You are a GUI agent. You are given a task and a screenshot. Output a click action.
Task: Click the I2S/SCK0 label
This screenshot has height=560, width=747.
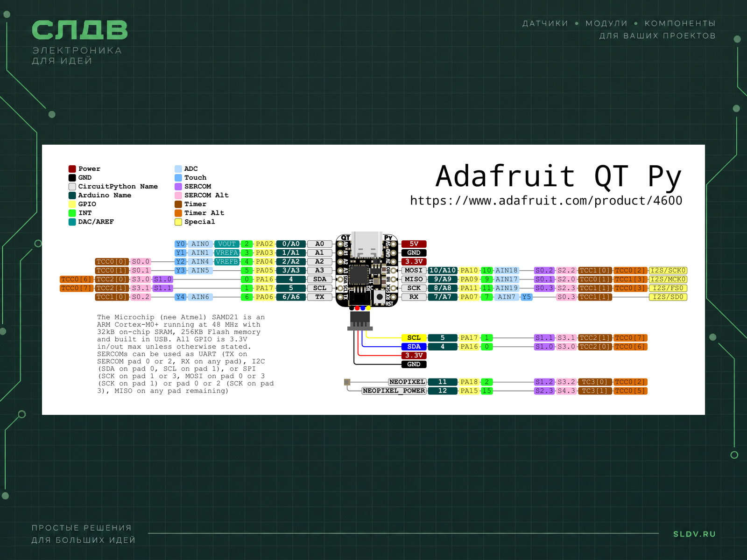pyautogui.click(x=668, y=271)
